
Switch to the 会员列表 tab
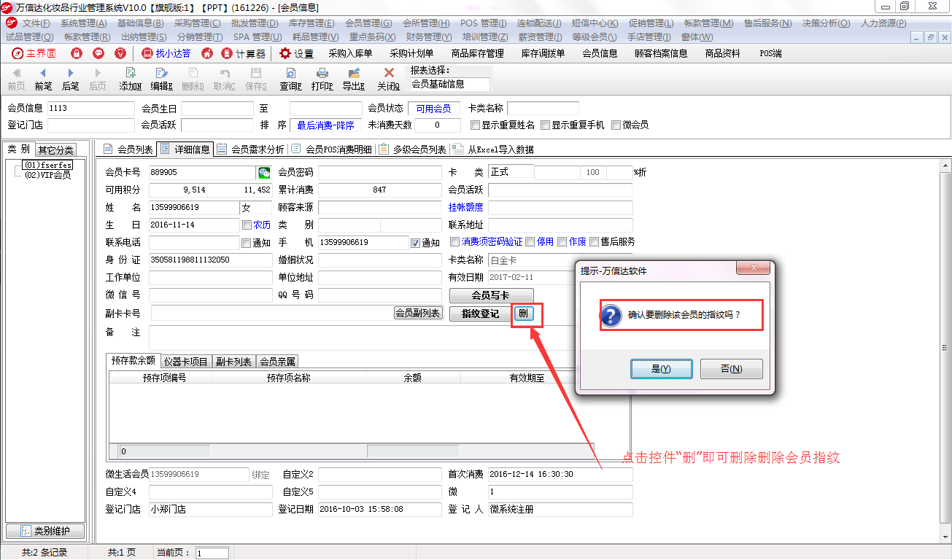[128, 149]
